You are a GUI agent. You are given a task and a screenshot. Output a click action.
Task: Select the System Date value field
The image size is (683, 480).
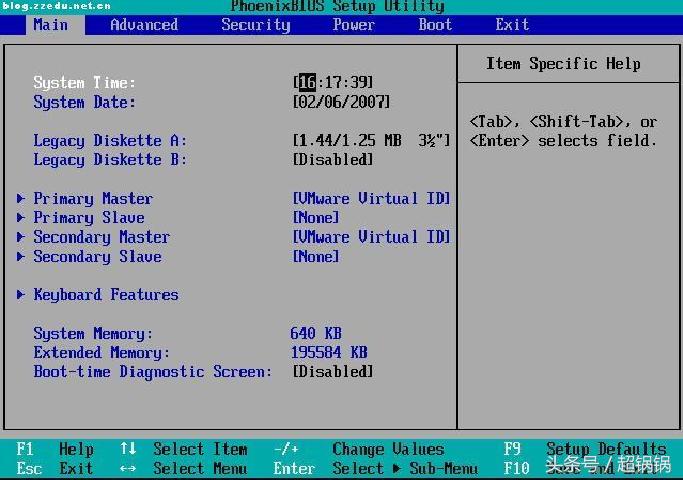[x=341, y=102]
